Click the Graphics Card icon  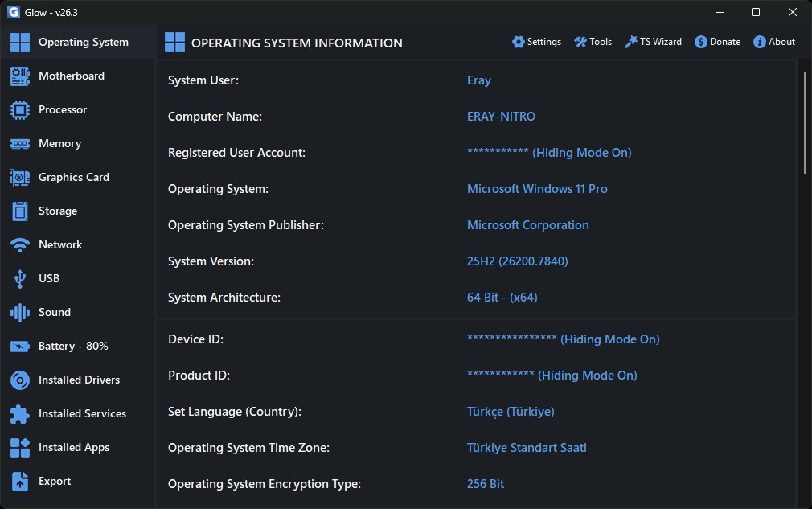coord(19,178)
